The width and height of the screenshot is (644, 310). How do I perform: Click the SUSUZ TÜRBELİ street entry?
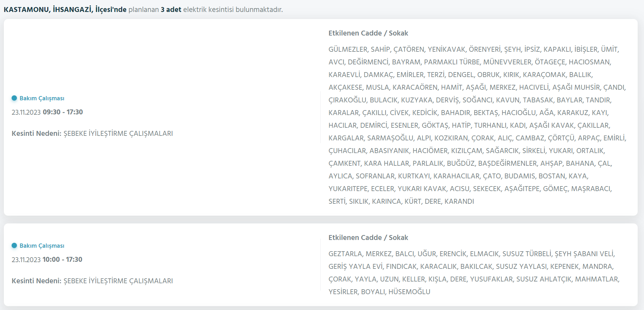point(527,254)
